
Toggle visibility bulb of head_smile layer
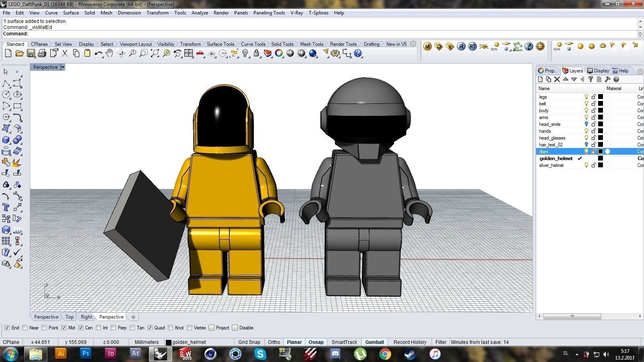[586, 124]
